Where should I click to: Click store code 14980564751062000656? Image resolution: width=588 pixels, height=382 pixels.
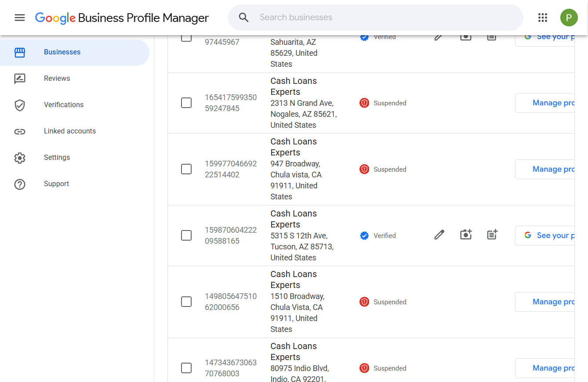(231, 302)
